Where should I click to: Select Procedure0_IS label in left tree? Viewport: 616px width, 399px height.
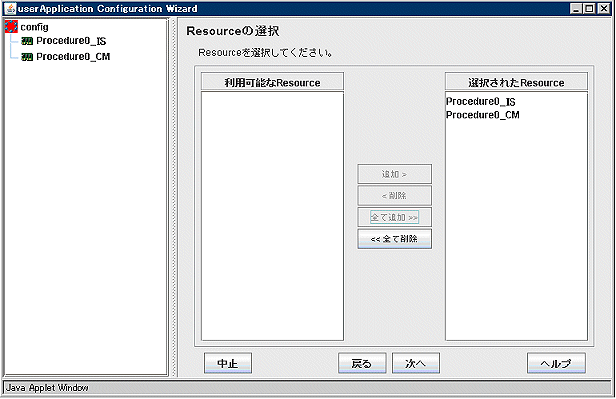(71, 41)
